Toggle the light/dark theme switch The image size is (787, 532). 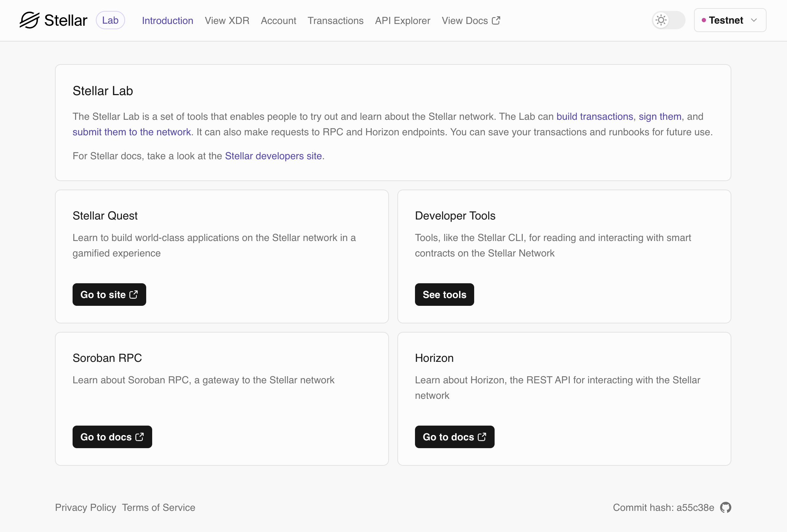pyautogui.click(x=669, y=20)
